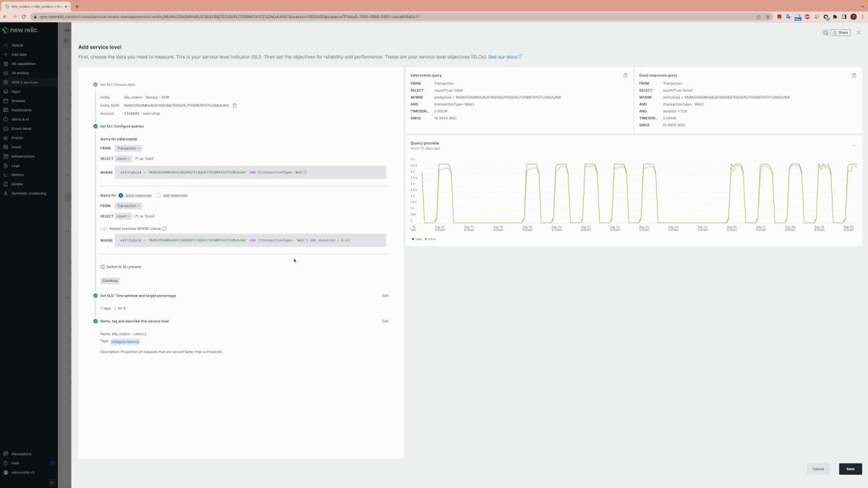Open the browser extensions puzzle icon
The image size is (868, 488).
pyautogui.click(x=835, y=17)
